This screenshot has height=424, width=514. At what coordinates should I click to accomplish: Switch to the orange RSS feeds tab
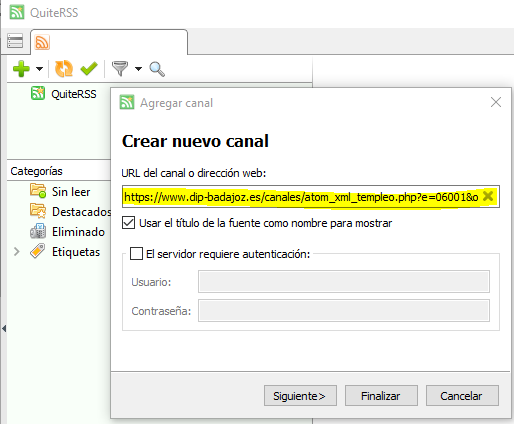(42, 42)
